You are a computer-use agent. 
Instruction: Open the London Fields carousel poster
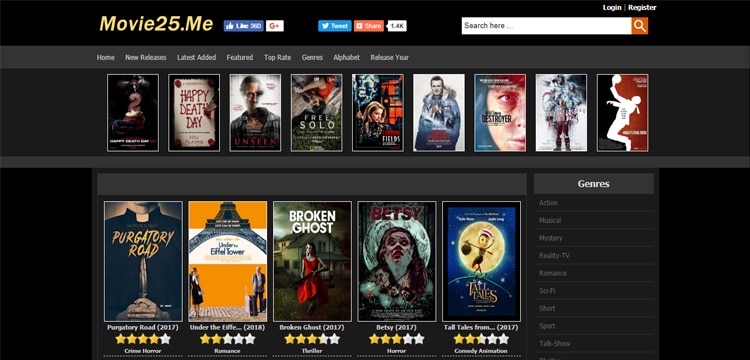point(378,113)
